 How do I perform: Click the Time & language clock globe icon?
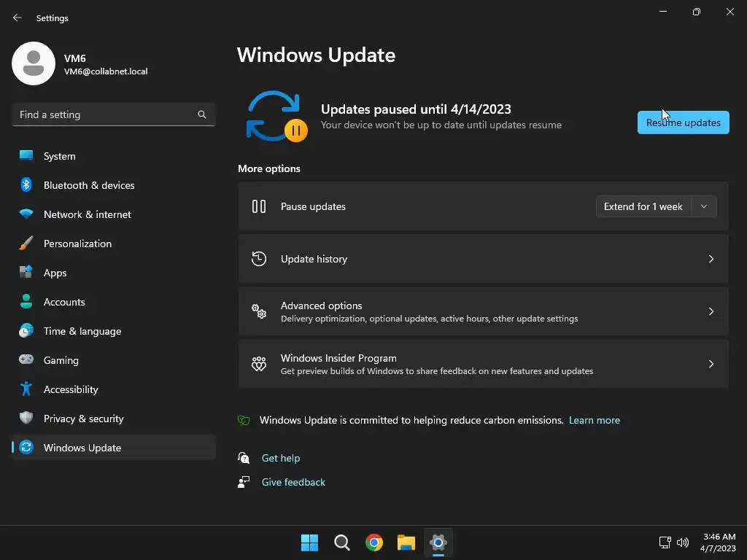26,330
